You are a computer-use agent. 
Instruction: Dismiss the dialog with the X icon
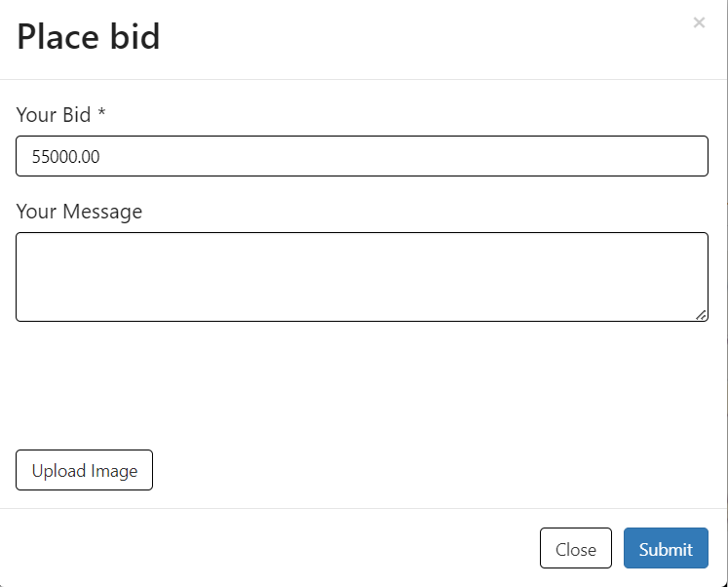pos(699,22)
